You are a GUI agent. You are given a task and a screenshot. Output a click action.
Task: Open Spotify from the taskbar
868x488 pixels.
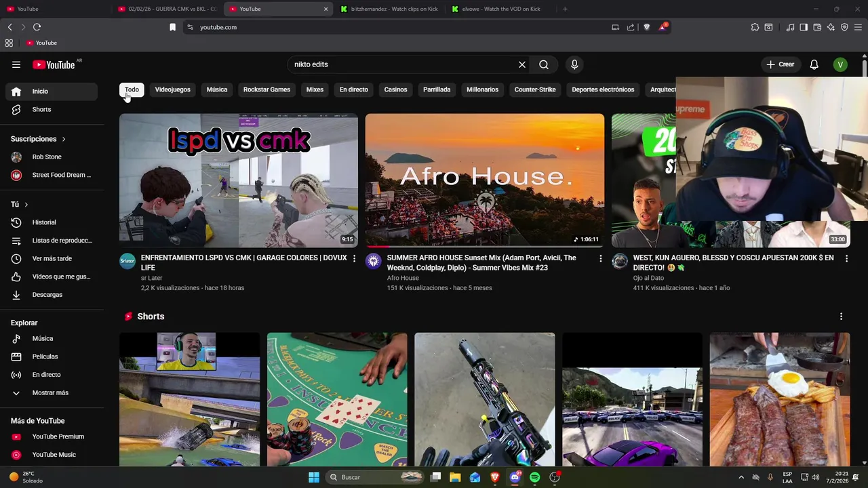(534, 477)
